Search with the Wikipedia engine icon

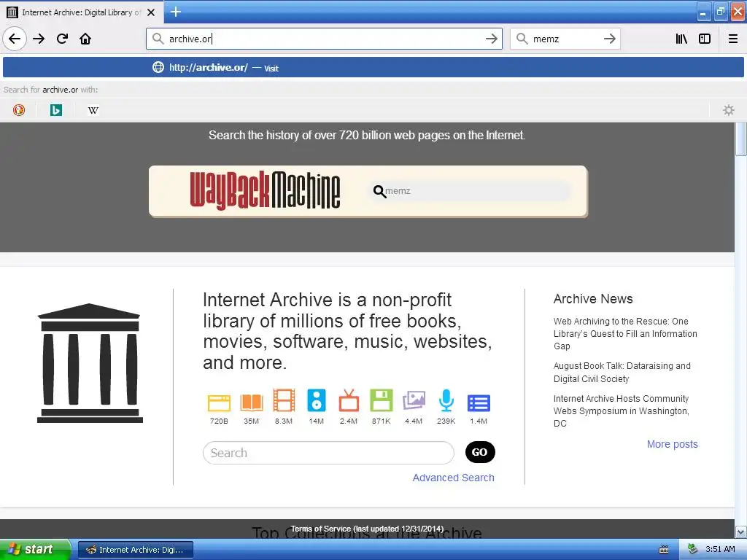(x=93, y=111)
